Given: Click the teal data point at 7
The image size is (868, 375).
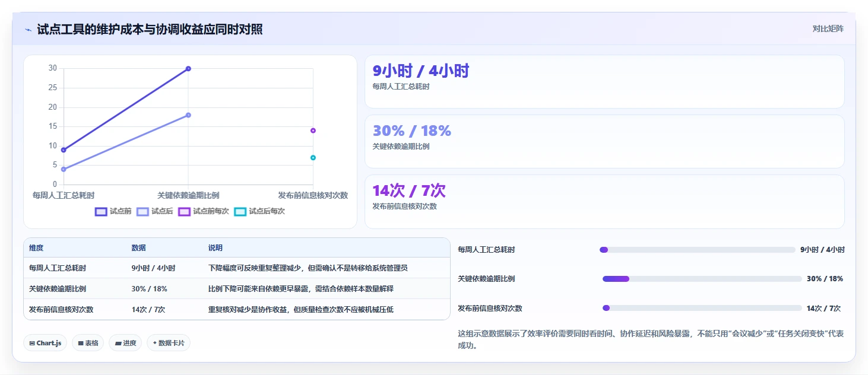Looking at the screenshot, I should pyautogui.click(x=313, y=158).
